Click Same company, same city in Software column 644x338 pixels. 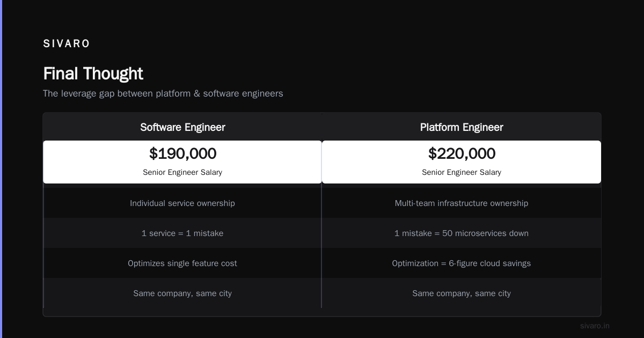click(x=182, y=293)
